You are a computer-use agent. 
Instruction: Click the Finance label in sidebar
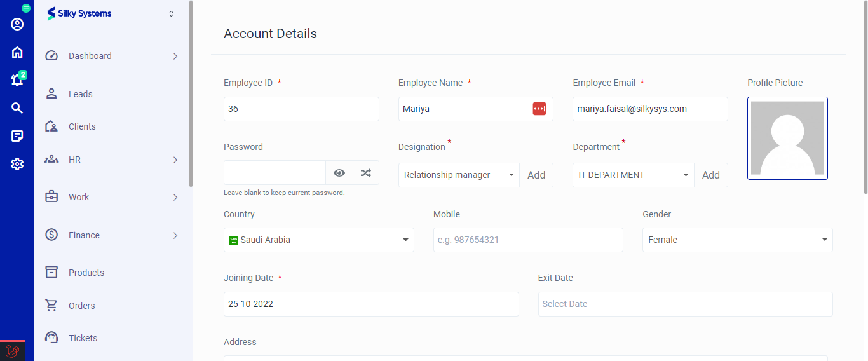(x=84, y=235)
